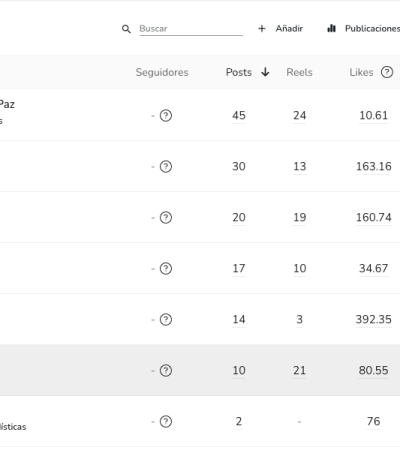Click the followers help icon in highlighted row
This screenshot has width=400, height=450.
point(166,370)
